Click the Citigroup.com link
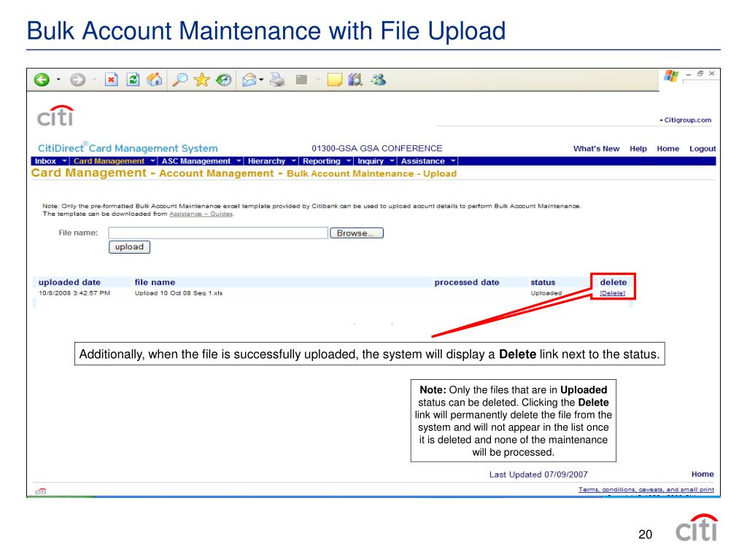The image size is (747, 560). [x=687, y=120]
